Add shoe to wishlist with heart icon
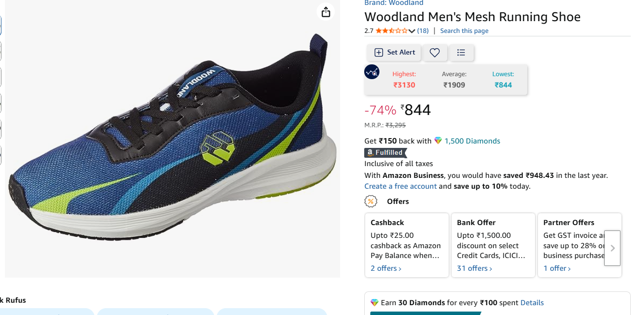644x315 pixels. [434, 53]
